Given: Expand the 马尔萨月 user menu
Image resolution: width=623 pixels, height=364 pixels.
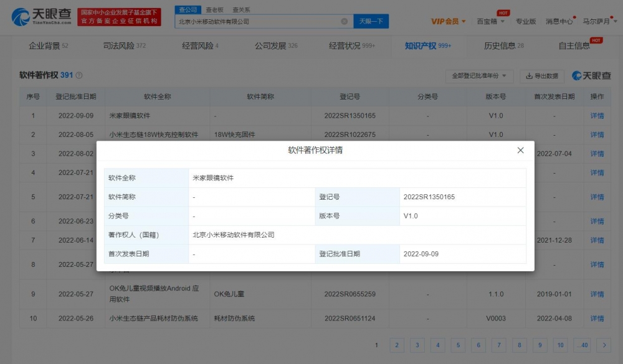Looking at the screenshot, I should (x=599, y=21).
